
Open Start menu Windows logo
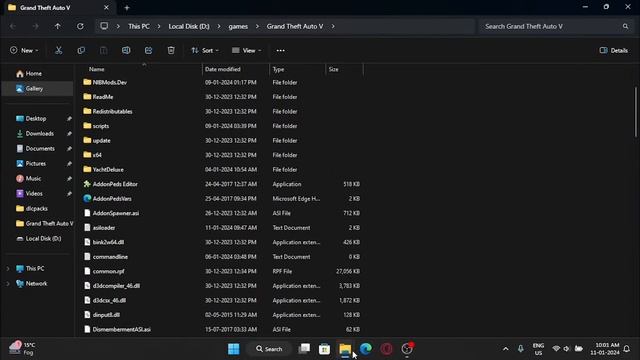[x=234, y=349]
